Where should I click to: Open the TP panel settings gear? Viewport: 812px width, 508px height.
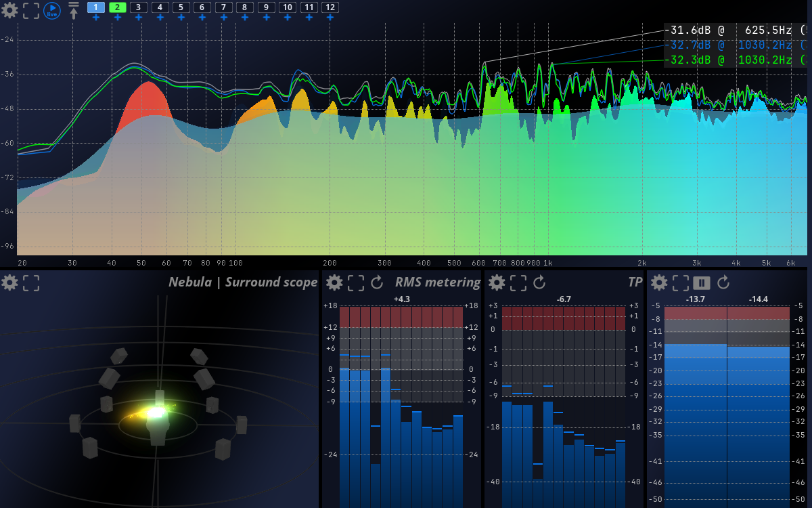click(497, 282)
